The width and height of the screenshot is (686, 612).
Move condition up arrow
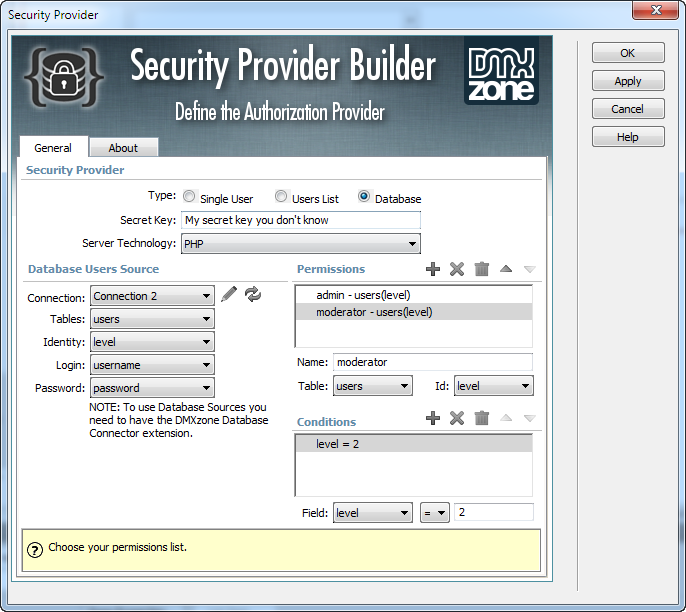[x=506, y=417]
